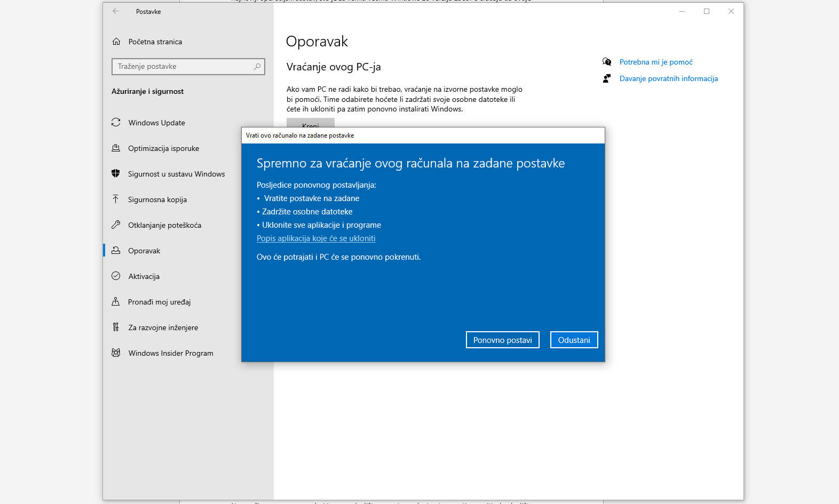Click the Otklanjanje poteškoća wrench icon
This screenshot has width=839, height=504.
116,225
